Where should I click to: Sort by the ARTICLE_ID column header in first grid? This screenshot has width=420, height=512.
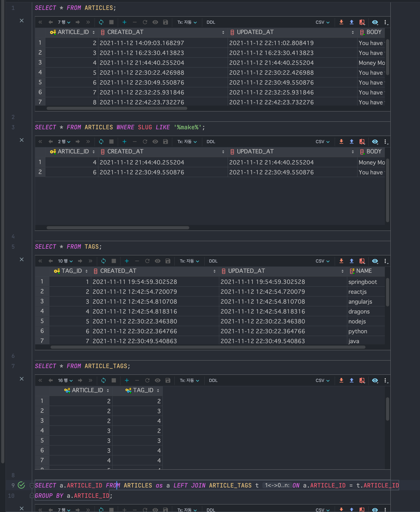(73, 32)
